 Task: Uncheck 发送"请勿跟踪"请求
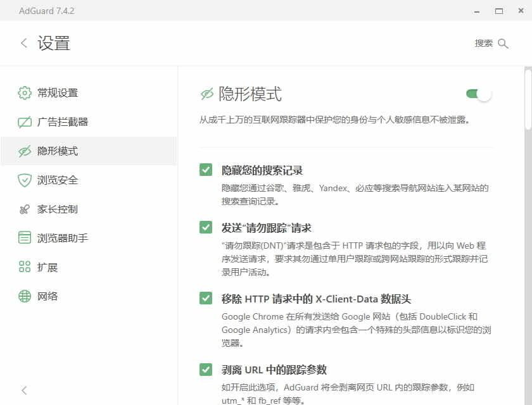206,227
